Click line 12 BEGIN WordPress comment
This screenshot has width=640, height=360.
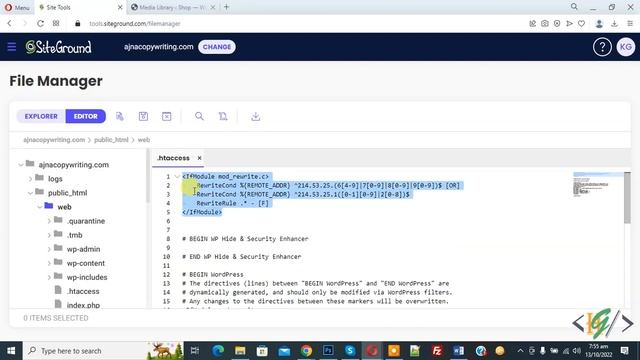pyautogui.click(x=213, y=274)
